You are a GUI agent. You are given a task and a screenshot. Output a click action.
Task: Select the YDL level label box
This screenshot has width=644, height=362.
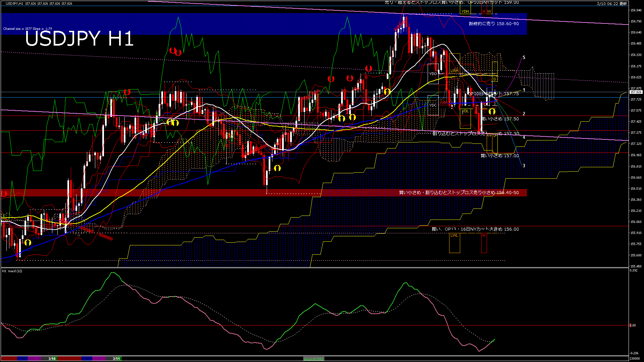(465, 111)
